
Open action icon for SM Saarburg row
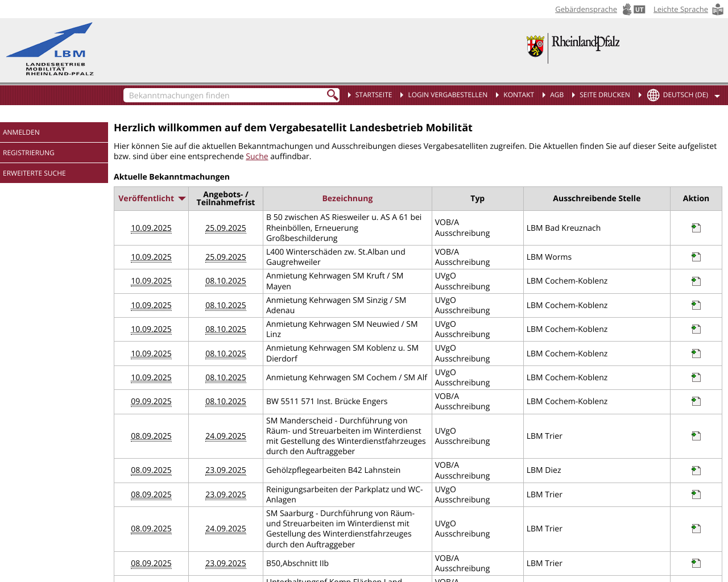696,529
